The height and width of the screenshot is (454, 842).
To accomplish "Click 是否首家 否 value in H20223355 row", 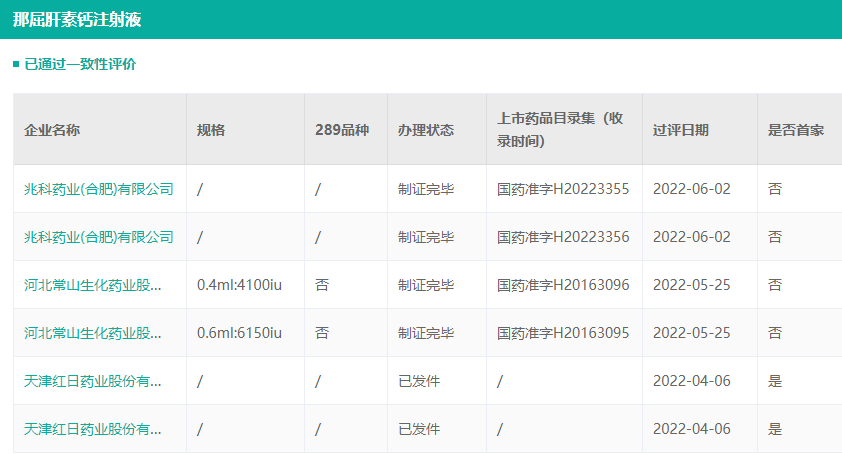I will (775, 189).
